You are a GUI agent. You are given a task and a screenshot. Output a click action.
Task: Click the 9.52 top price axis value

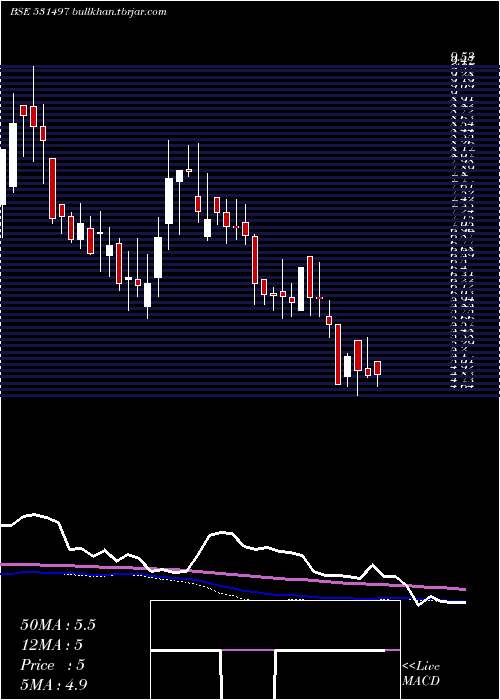pos(462,57)
